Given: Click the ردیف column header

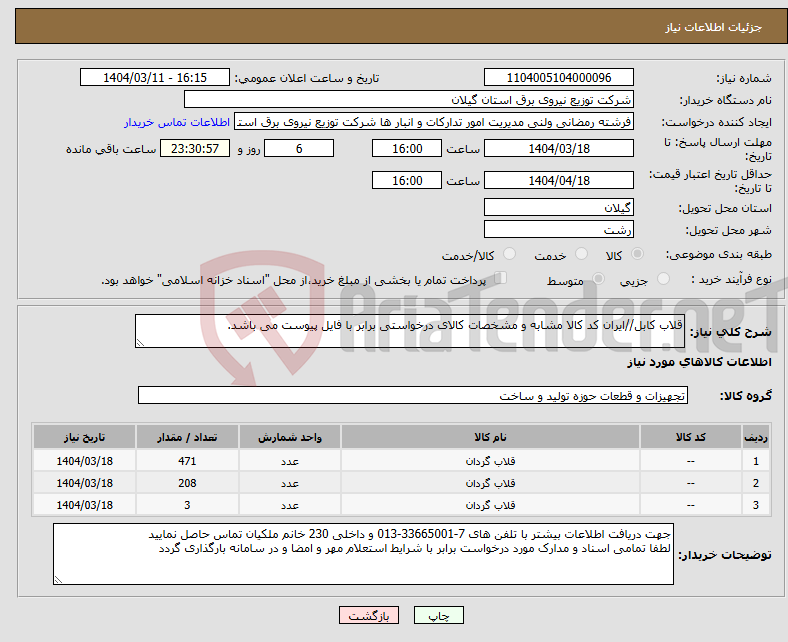Looking at the screenshot, I should (x=756, y=437).
